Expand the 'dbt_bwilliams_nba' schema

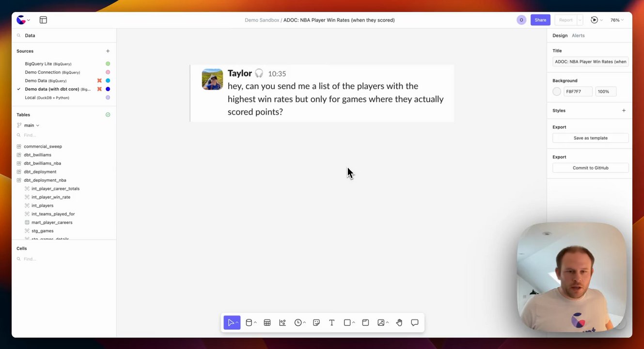point(42,163)
